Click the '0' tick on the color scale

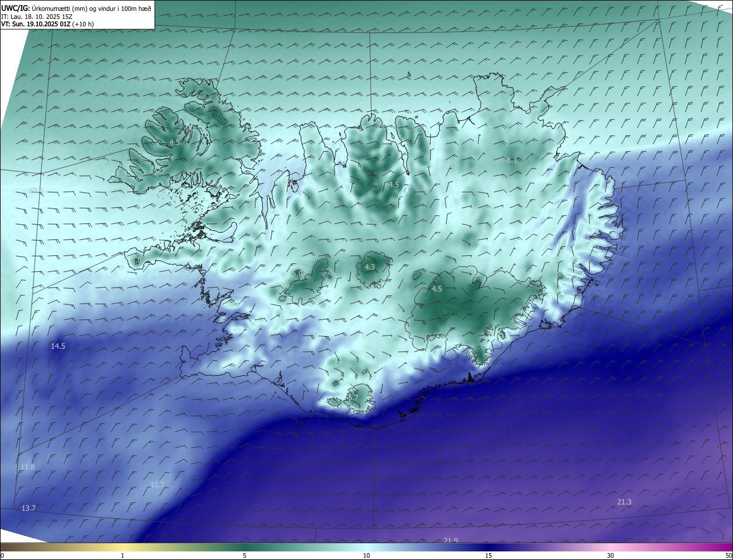2,555
